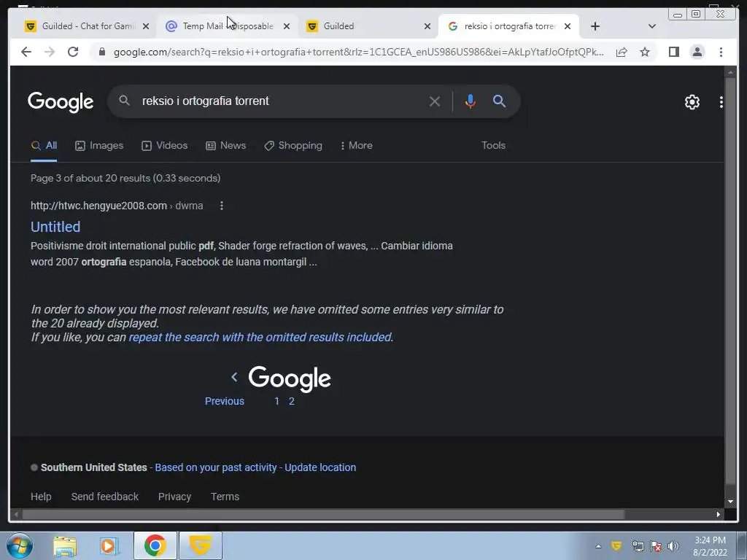Viewport: 747px width, 560px height.
Task: Start a voice search with the microphone
Action: point(471,101)
